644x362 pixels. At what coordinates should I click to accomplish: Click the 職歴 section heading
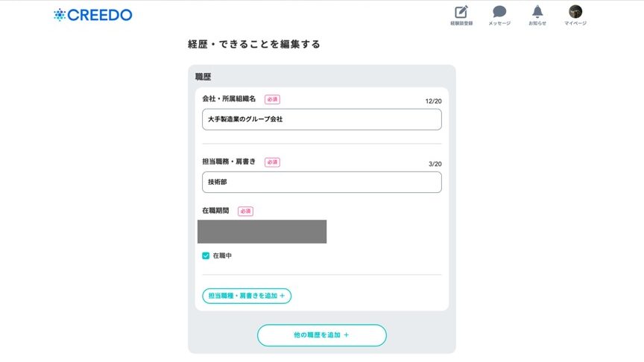click(x=203, y=77)
